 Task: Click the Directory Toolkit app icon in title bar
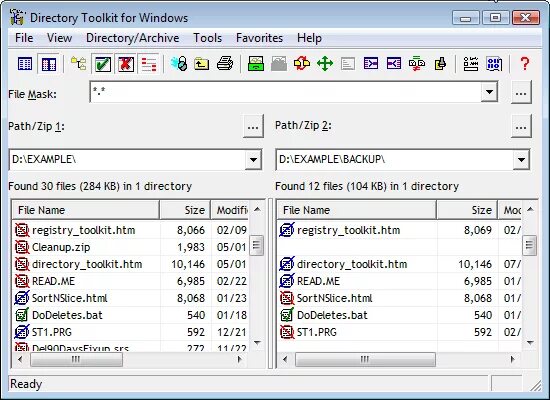18,18
